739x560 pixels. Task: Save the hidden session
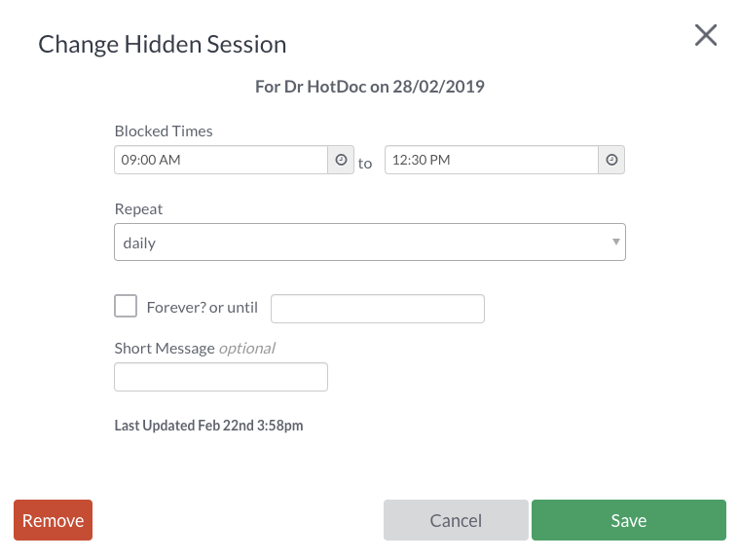(629, 520)
